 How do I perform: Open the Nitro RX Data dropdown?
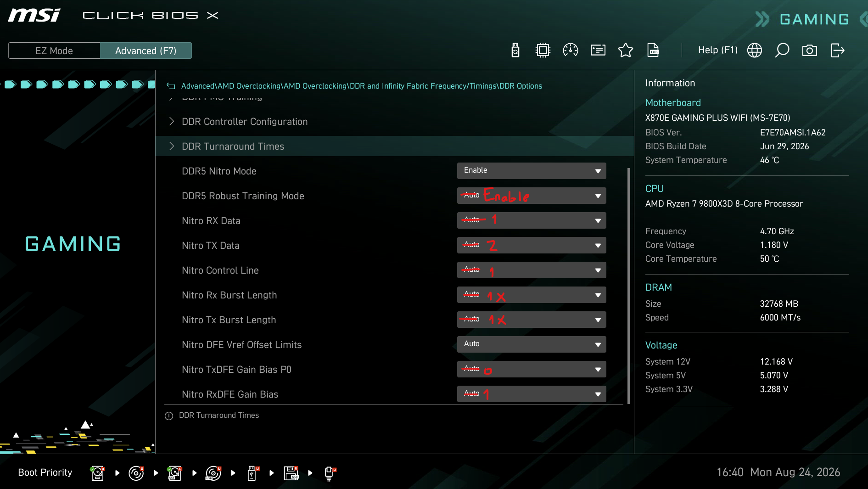(x=532, y=220)
